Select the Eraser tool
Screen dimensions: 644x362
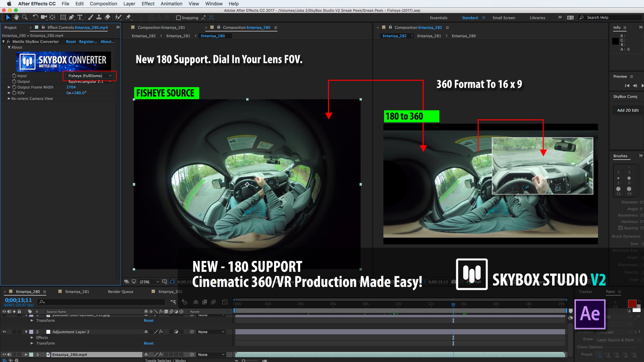(x=107, y=17)
